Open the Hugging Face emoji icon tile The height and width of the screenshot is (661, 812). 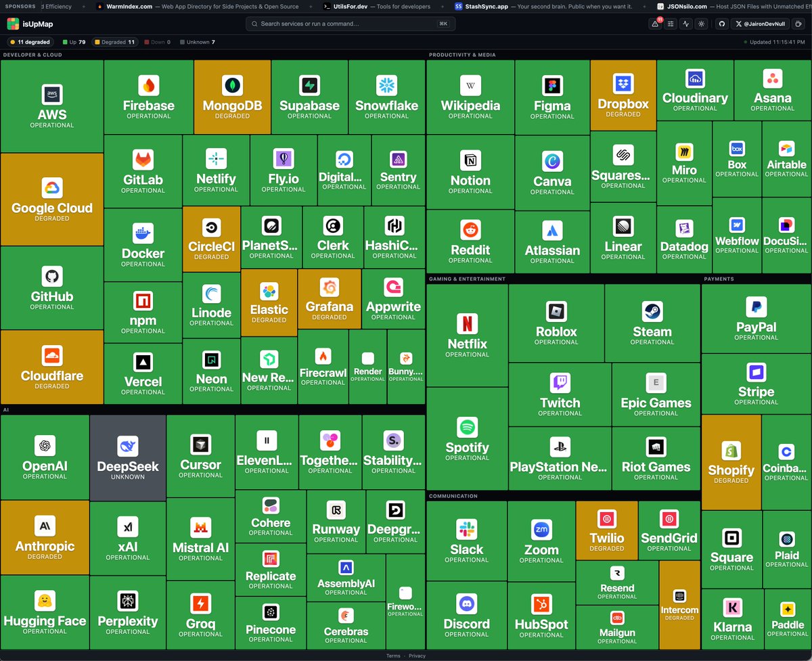(x=45, y=601)
